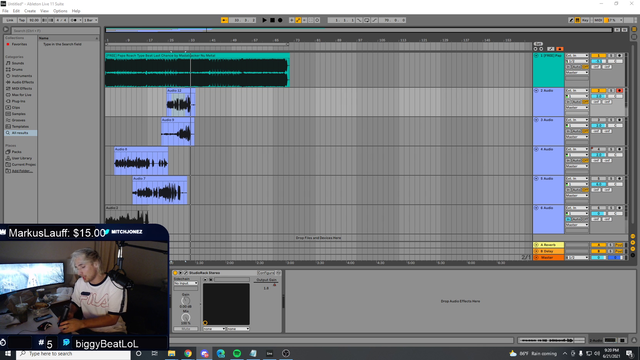The image size is (640, 360).
Task: Open Microsoft Edge from taskbar
Action: [x=220, y=353]
